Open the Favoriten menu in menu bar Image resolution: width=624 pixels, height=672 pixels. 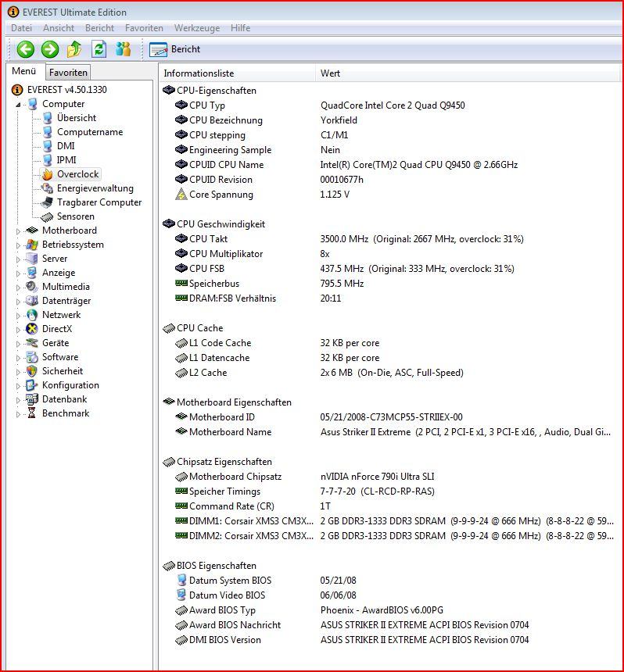tap(144, 28)
